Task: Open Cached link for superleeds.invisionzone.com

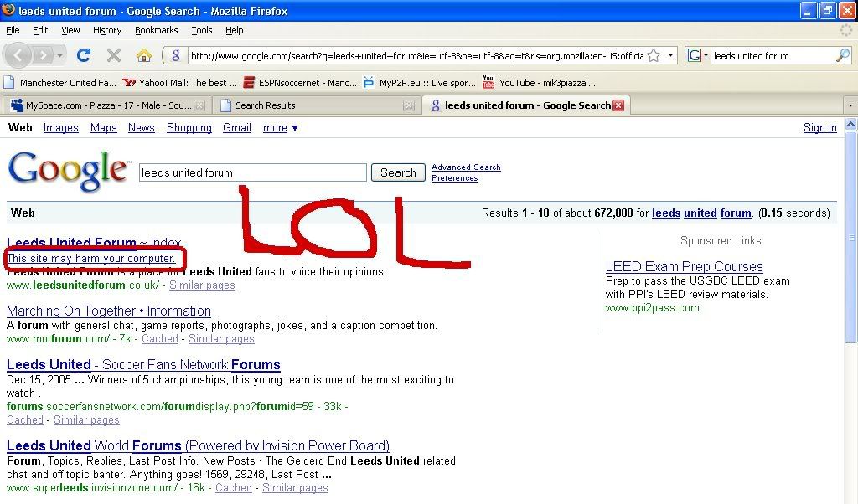Action: [233, 487]
